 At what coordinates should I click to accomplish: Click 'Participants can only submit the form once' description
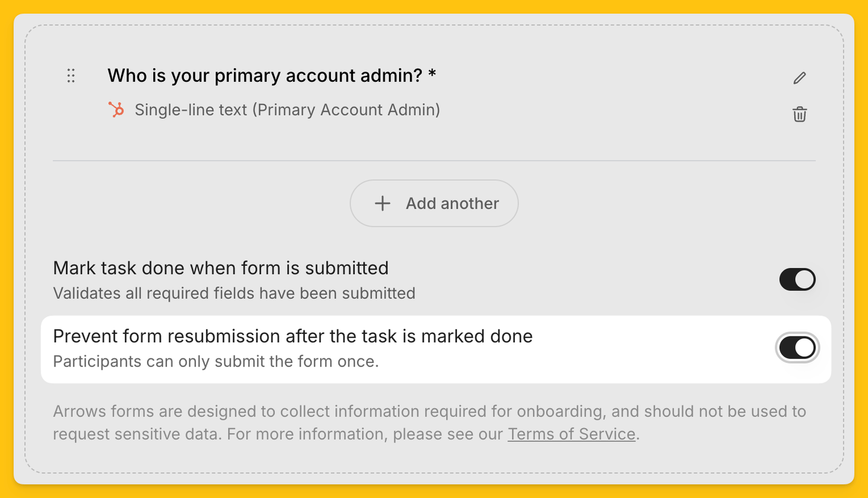coord(216,362)
